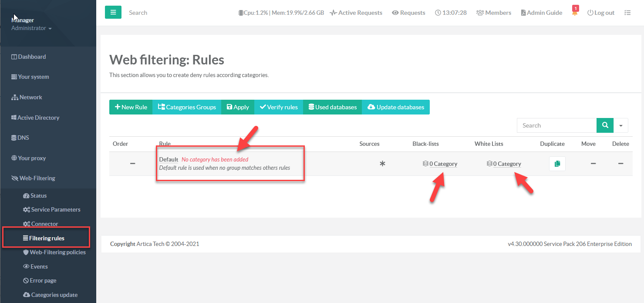
Task: Click the green hamburger menu button
Action: coord(113,13)
